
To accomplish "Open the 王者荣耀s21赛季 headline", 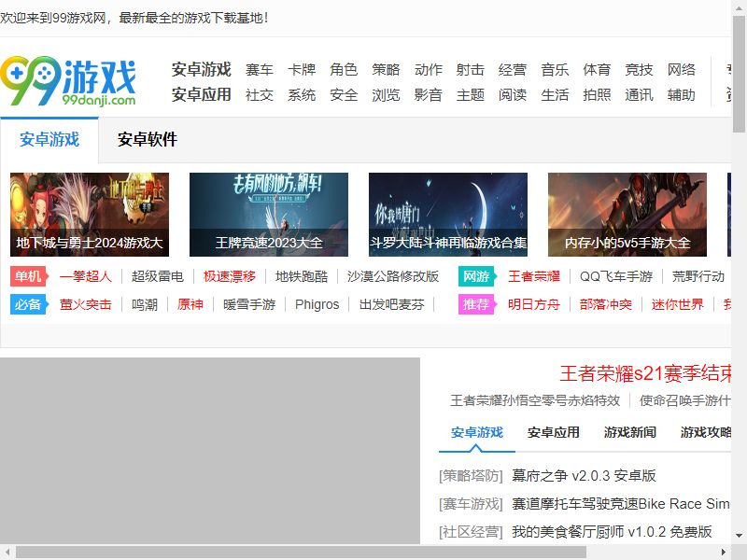I will tap(645, 374).
